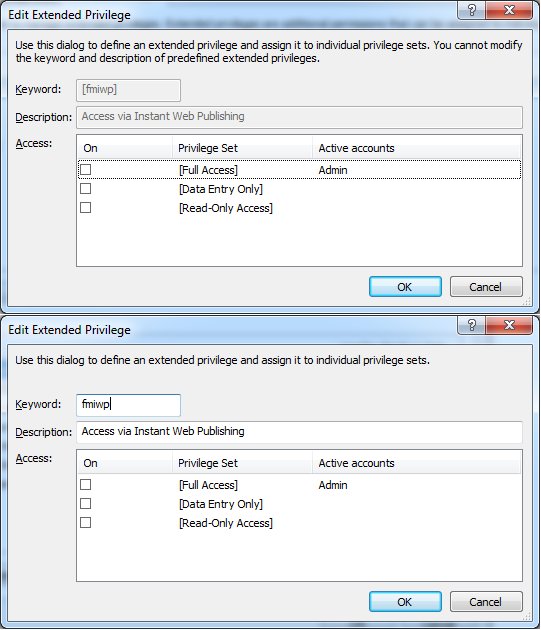Image resolution: width=541 pixels, height=630 pixels.
Task: Click Cancel in the upper dialog
Action: point(486,287)
